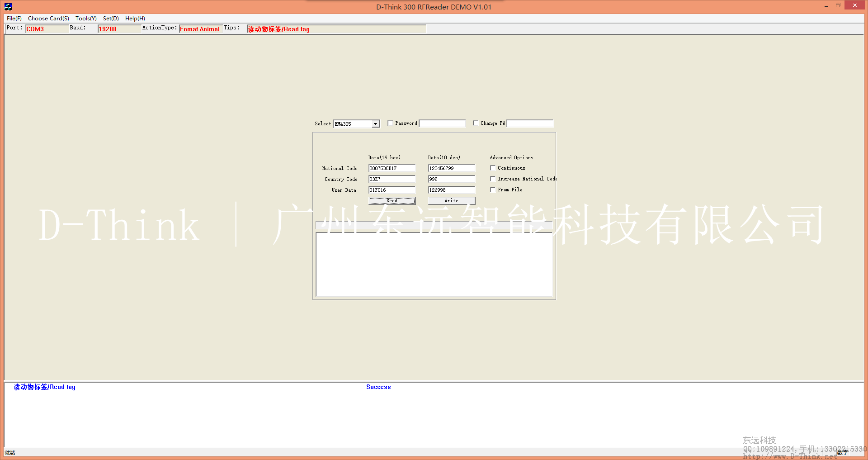
Task: Open the Help menu
Action: tap(135, 19)
